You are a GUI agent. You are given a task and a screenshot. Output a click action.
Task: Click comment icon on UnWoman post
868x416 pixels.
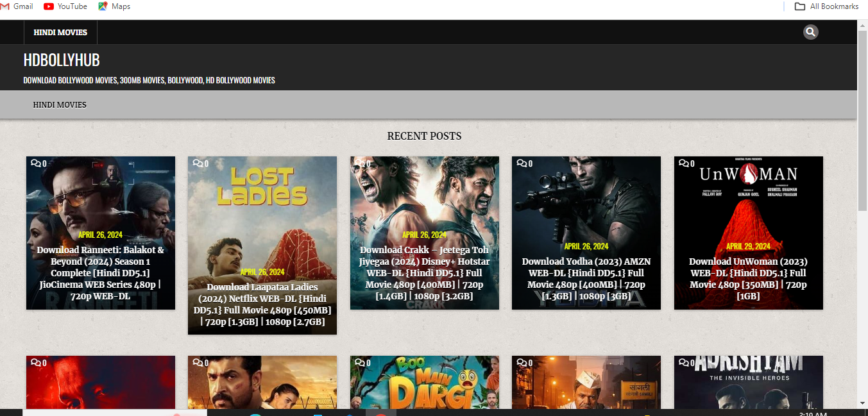click(683, 163)
